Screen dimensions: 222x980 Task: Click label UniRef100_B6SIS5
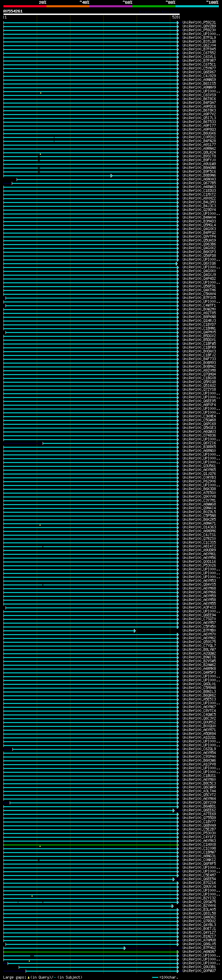point(199,84)
